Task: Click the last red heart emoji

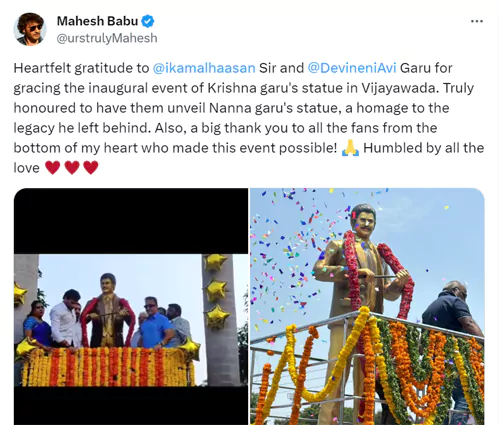Action: (x=91, y=168)
